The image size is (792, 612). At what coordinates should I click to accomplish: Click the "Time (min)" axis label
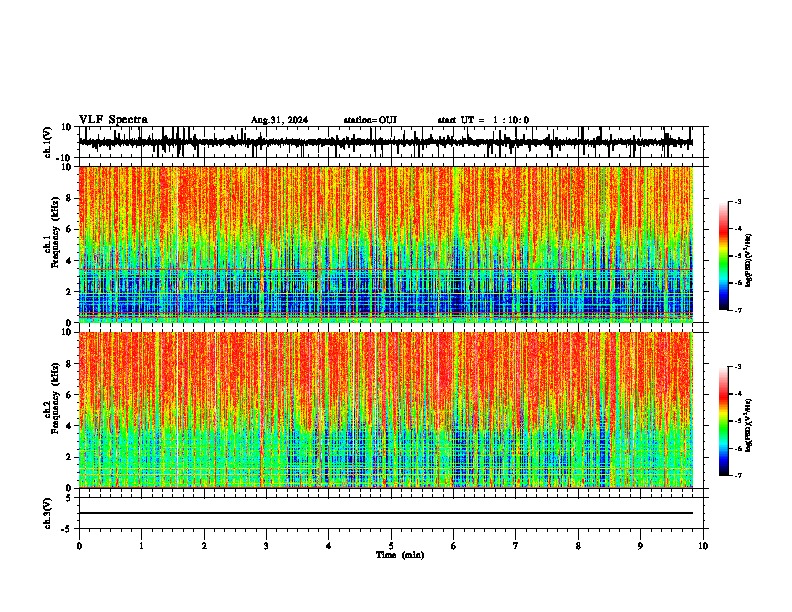pos(400,555)
